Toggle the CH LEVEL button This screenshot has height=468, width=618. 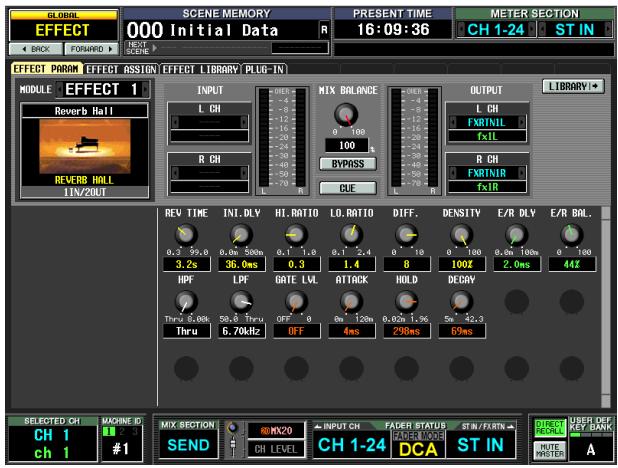point(276,449)
